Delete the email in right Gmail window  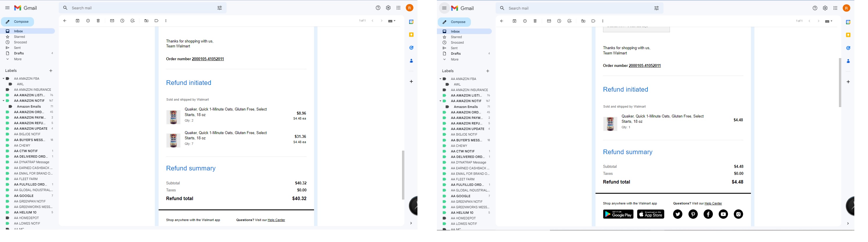pos(535,21)
